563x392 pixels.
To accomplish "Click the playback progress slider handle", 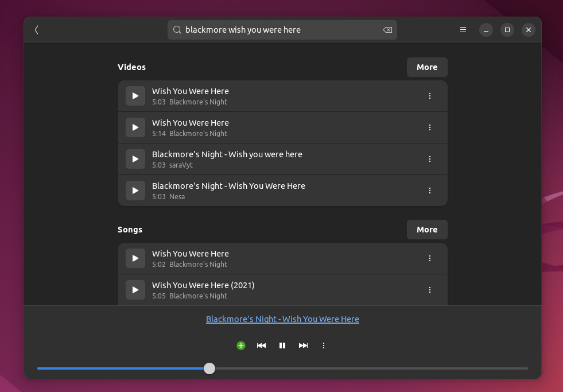I will 209,368.
